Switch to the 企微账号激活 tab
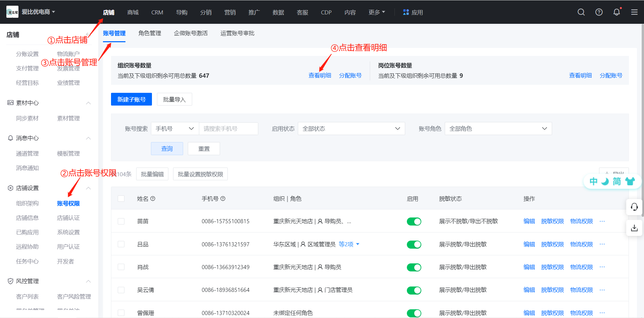The width and height of the screenshot is (644, 318). click(191, 33)
